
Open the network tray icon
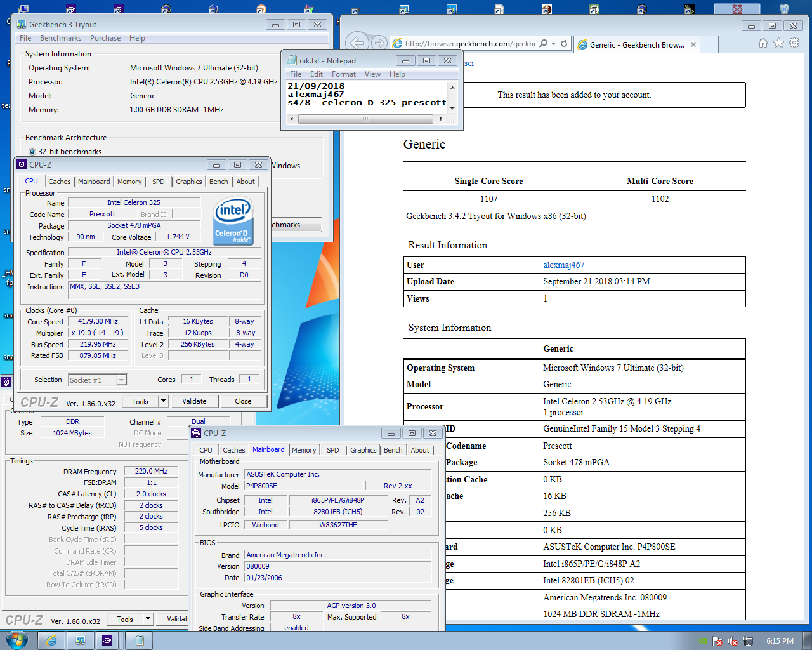click(748, 641)
